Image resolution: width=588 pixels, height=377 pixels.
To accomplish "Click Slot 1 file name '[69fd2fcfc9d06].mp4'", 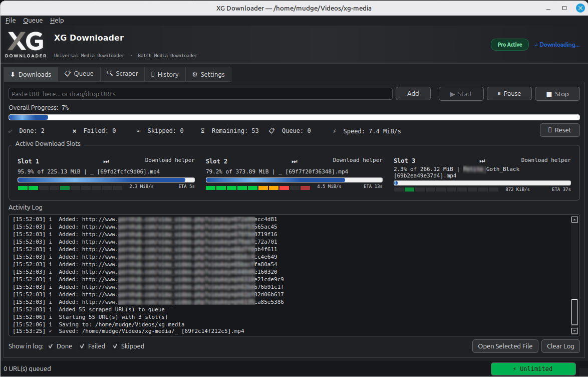I will pos(129,171).
